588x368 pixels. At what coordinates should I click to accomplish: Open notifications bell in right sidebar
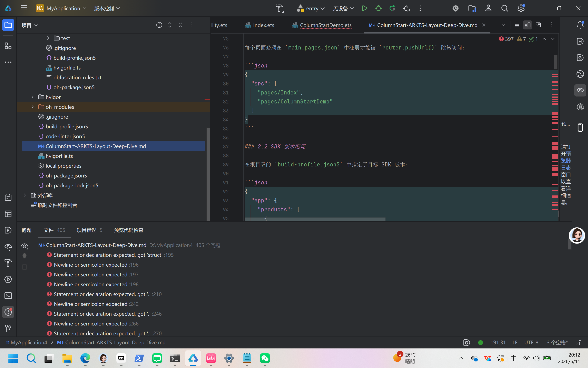[x=580, y=25]
